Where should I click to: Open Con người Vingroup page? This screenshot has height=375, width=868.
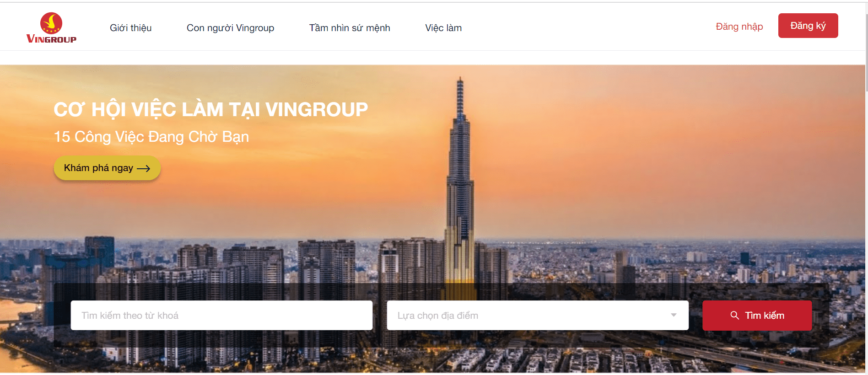click(x=230, y=28)
